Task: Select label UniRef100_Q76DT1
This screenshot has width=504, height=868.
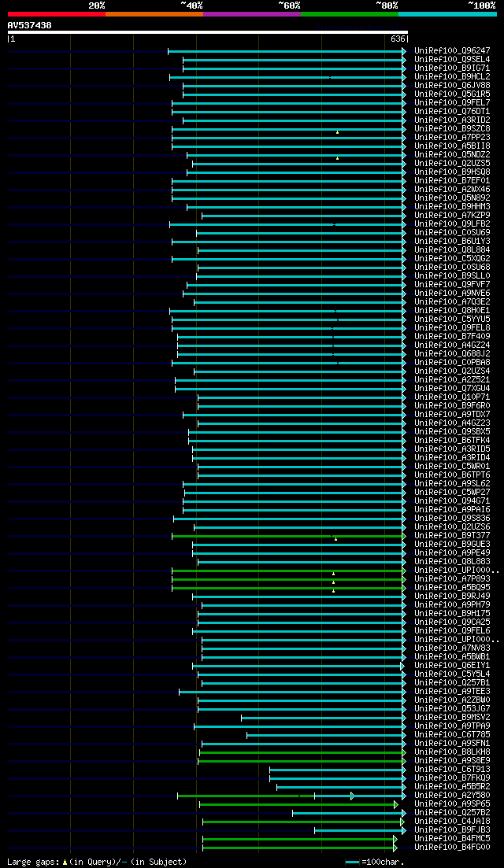Action: point(452,111)
